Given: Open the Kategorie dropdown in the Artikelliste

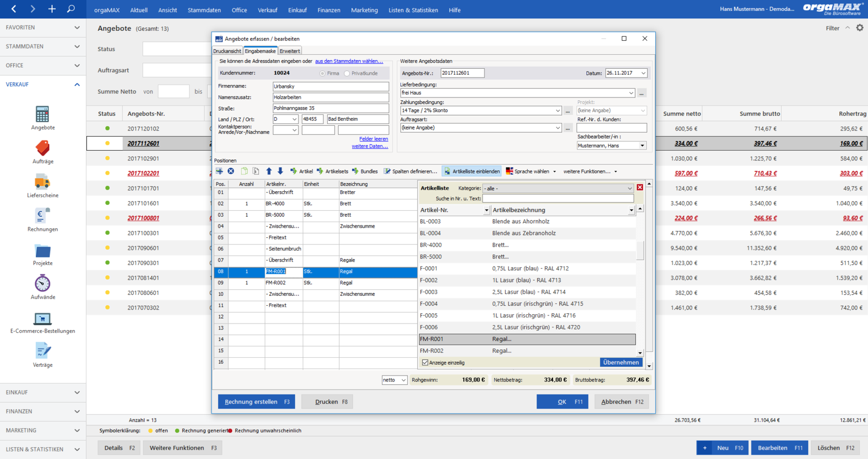Looking at the screenshot, I should click(558, 188).
